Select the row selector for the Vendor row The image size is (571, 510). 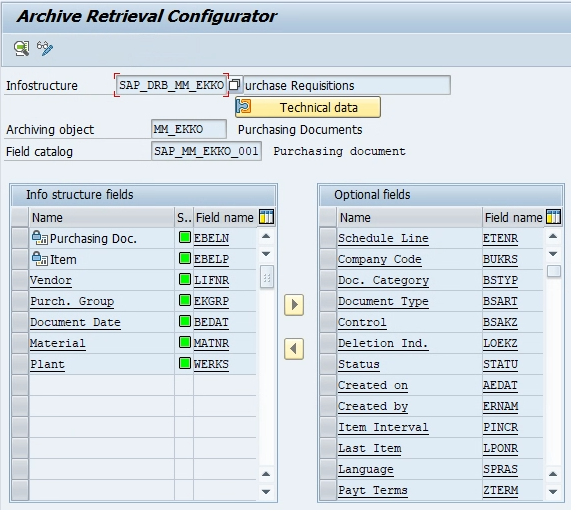tap(20, 280)
